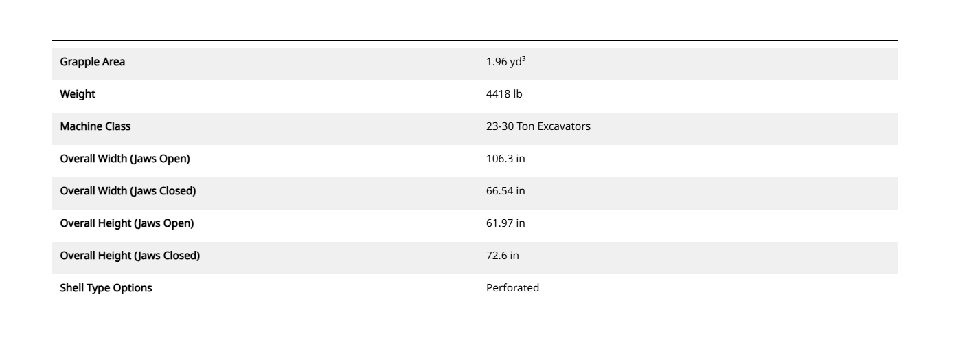Click the Grapple Area label
980x356 pixels.
pyautogui.click(x=93, y=62)
